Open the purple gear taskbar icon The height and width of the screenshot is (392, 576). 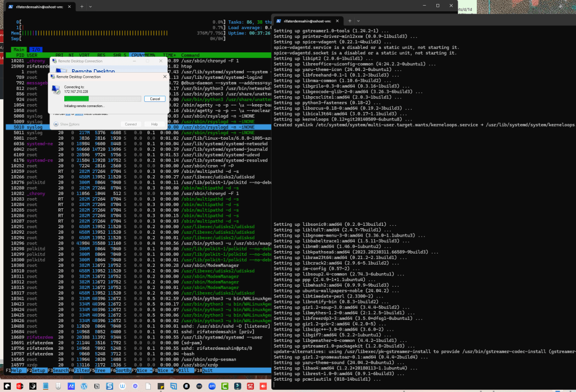tap(135, 386)
